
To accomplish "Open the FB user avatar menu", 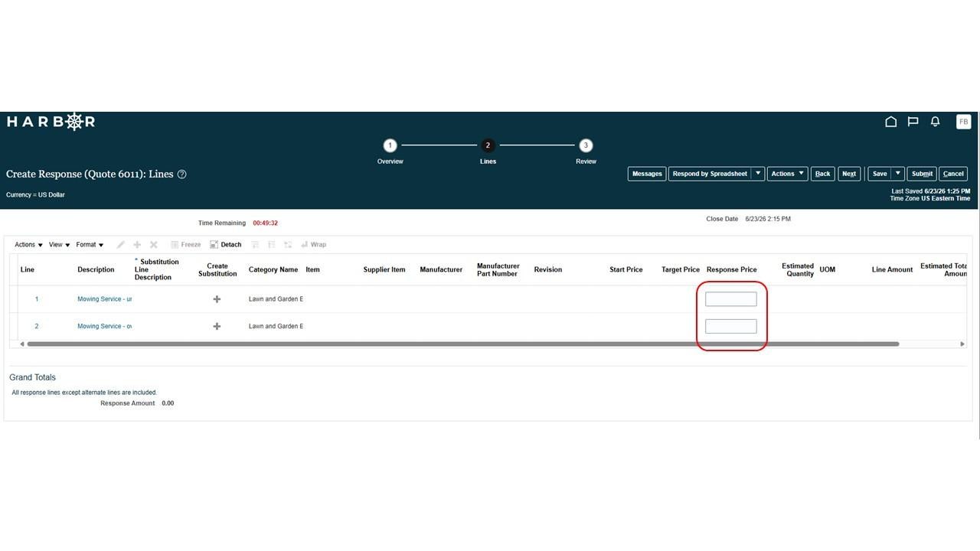I will [963, 122].
